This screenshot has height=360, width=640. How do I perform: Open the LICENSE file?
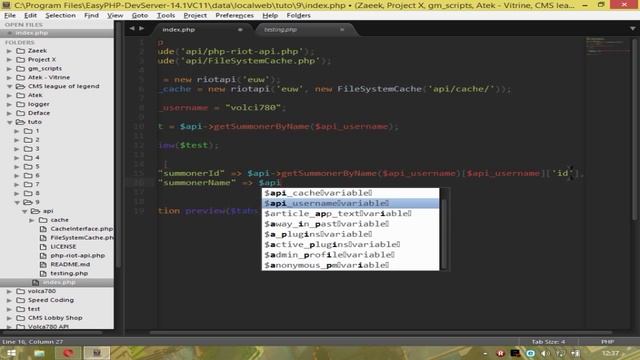[63, 247]
